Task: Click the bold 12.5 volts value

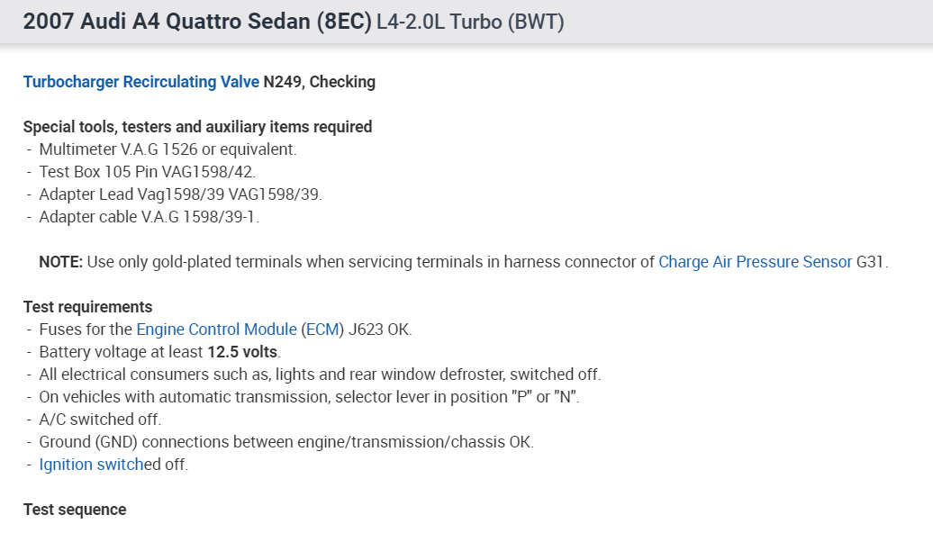Action: pyautogui.click(x=242, y=352)
